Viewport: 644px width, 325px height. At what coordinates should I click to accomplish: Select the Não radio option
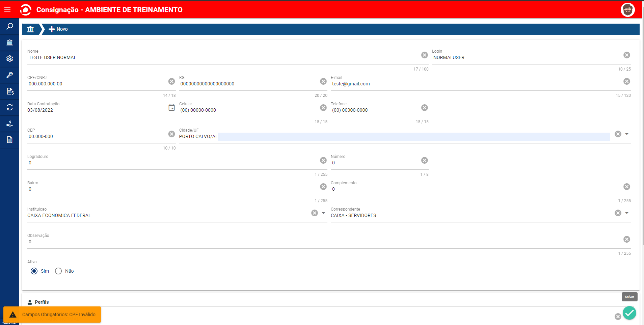pos(58,271)
